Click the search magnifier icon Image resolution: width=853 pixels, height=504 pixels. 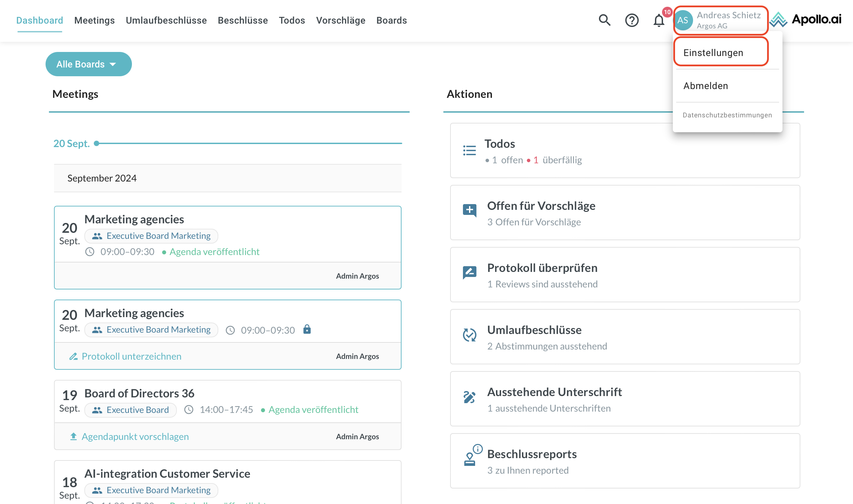coord(604,20)
